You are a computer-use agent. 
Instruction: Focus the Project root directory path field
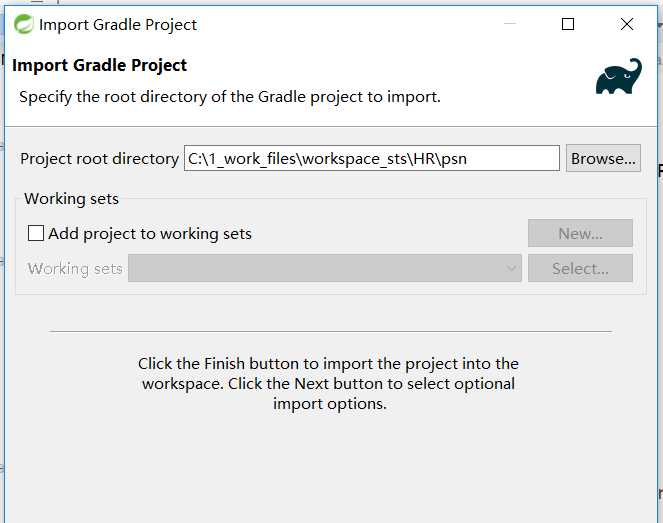point(372,158)
